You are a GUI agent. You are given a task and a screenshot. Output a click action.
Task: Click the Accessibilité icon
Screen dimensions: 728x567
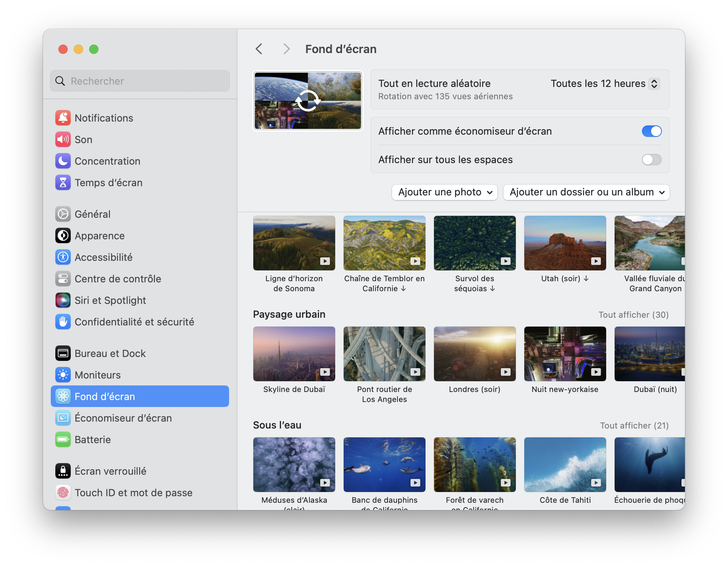(63, 257)
